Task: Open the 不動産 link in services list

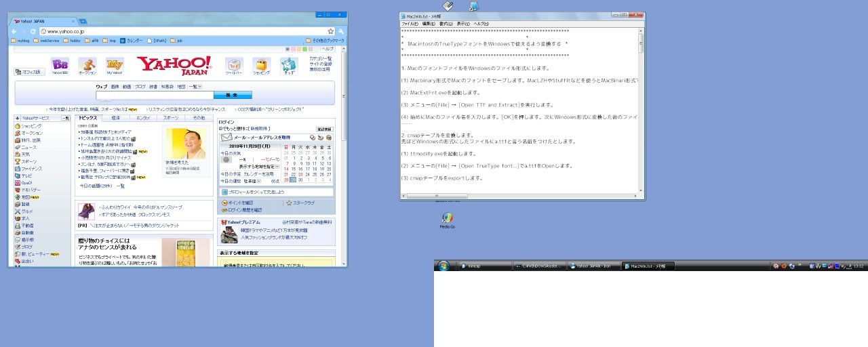Action: tap(27, 226)
